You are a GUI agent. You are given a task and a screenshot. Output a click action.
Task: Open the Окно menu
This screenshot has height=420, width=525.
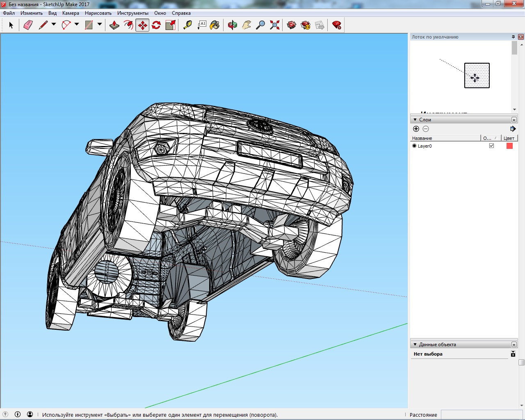coord(160,13)
